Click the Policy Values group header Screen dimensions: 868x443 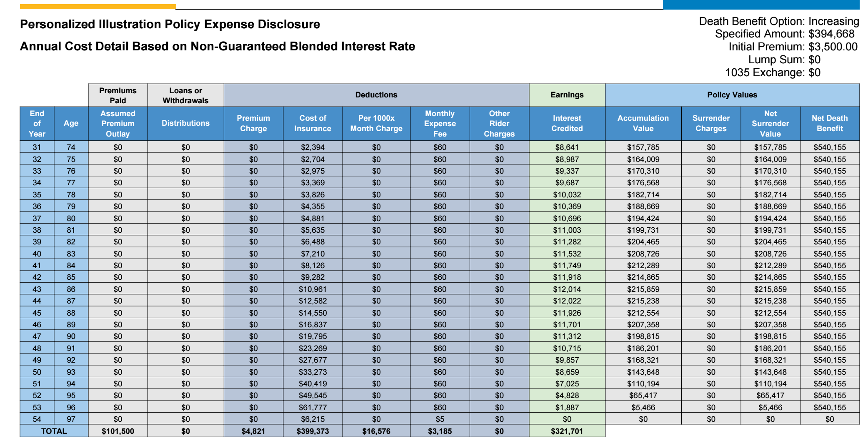tap(732, 95)
